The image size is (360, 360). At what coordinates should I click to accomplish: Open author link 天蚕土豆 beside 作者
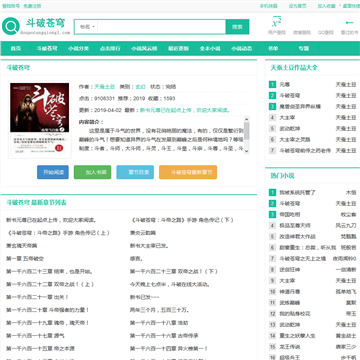point(105,87)
